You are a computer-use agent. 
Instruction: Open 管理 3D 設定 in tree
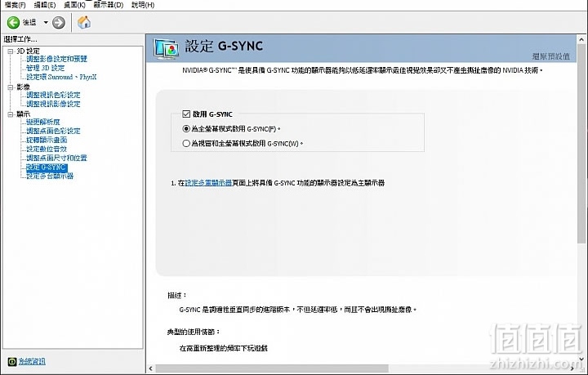(46, 68)
